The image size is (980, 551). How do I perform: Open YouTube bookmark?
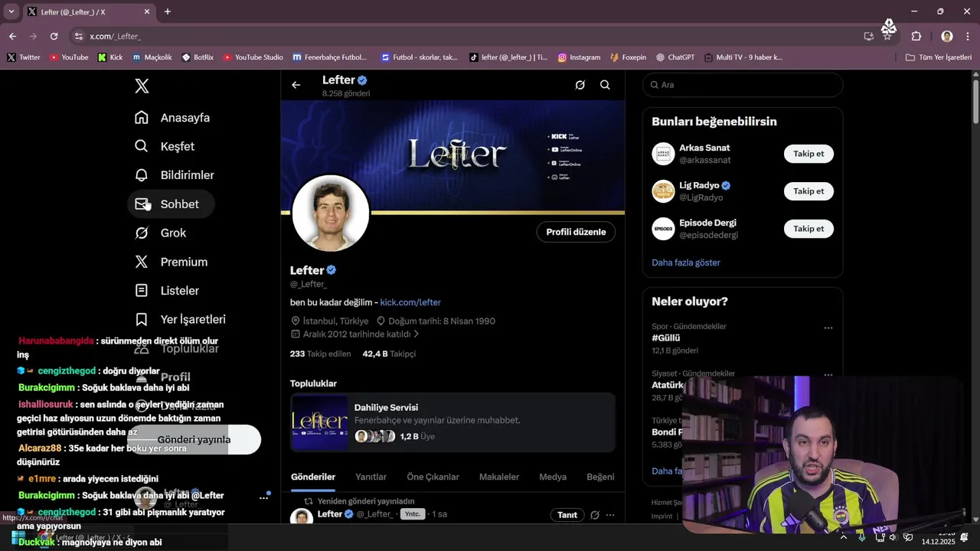coord(69,57)
